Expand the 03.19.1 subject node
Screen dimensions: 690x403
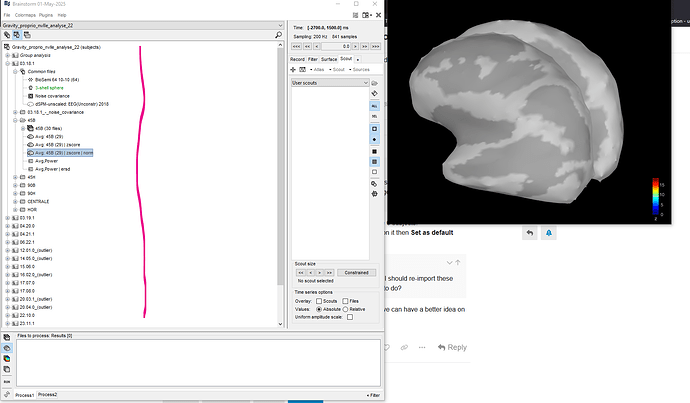click(7, 218)
